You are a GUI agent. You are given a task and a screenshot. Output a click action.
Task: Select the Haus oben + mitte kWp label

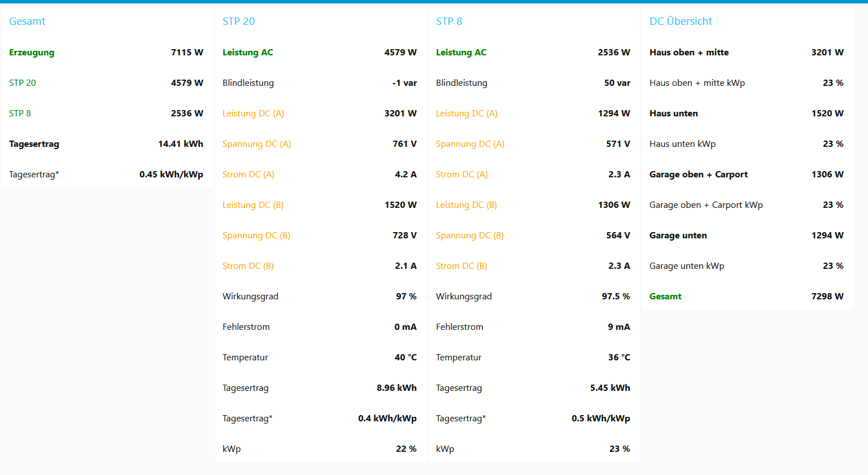point(697,83)
